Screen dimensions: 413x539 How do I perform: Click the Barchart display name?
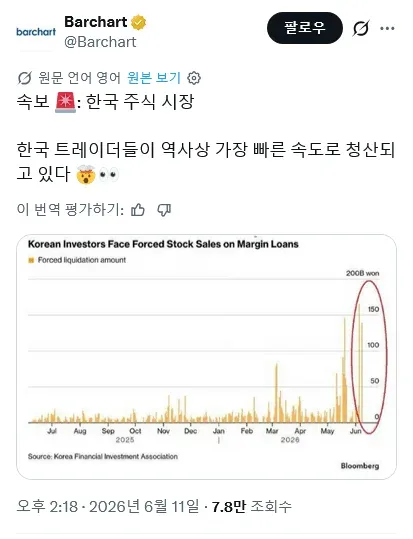point(96,22)
